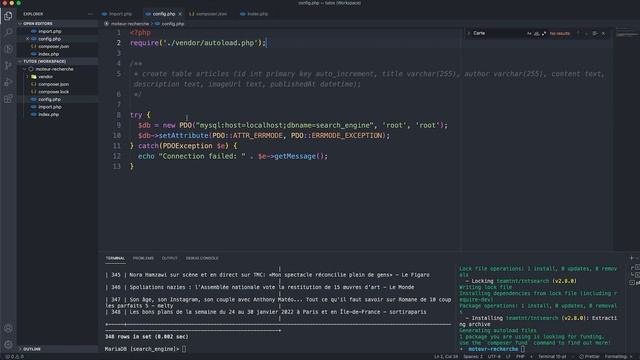Screen dimensions: 640x360
Task: Close the find widget
Action: pos(603,33)
